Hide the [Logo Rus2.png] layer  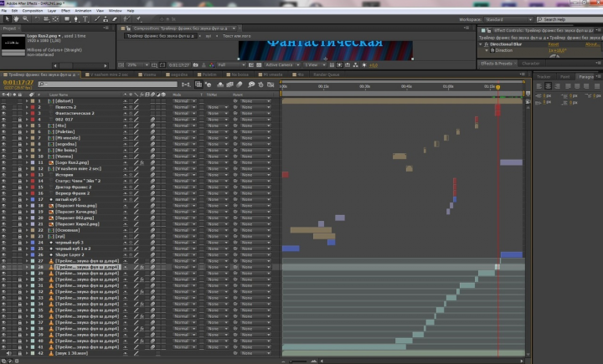click(x=4, y=162)
